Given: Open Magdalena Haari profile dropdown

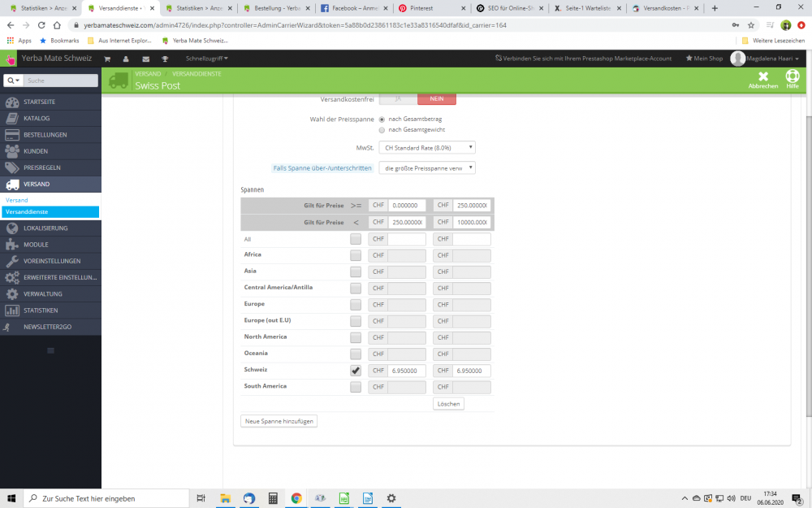Looking at the screenshot, I should [765, 59].
